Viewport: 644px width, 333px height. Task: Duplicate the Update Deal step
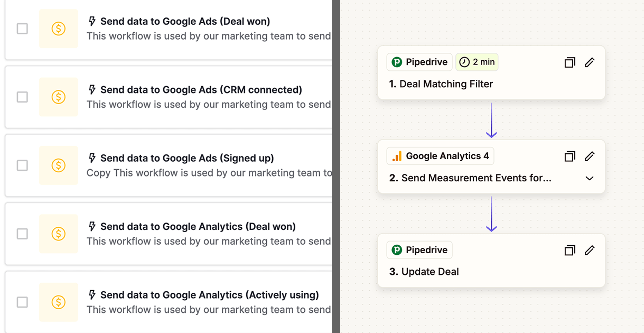click(x=570, y=250)
